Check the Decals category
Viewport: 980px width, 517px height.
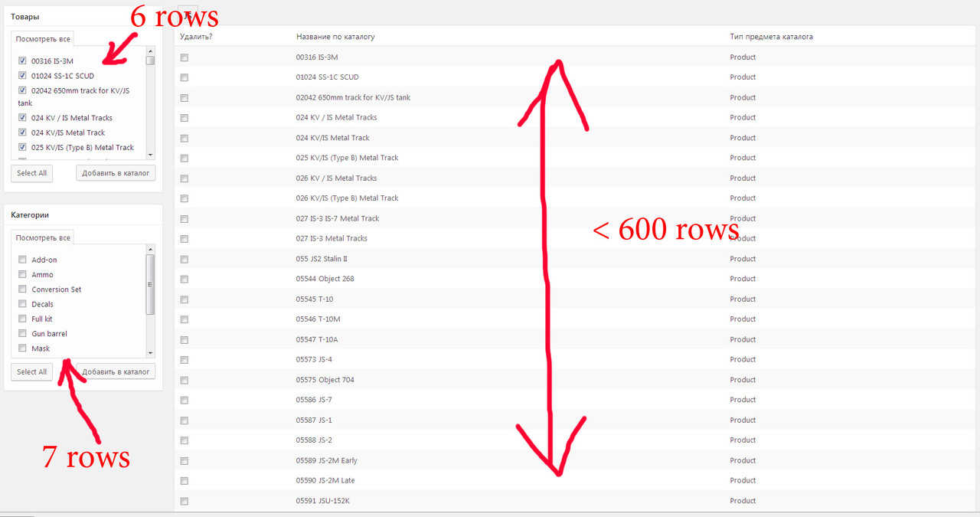23,304
